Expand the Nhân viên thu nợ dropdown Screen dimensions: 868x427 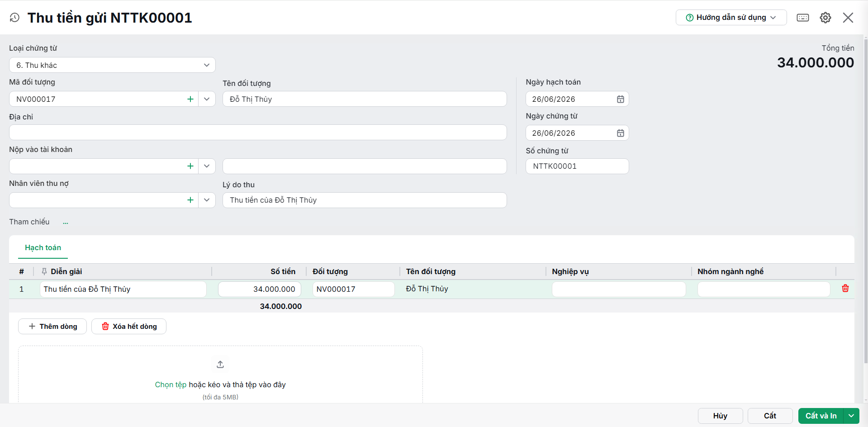[x=207, y=200]
